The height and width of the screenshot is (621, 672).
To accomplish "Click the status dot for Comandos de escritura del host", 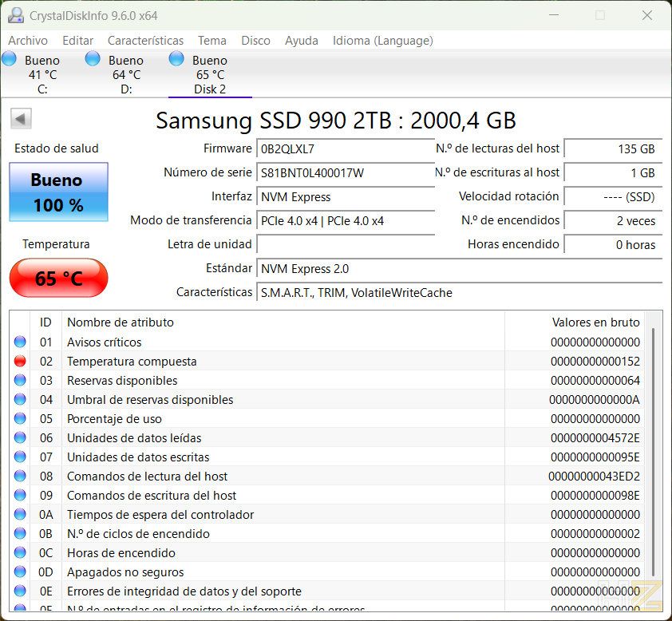I will 20,495.
